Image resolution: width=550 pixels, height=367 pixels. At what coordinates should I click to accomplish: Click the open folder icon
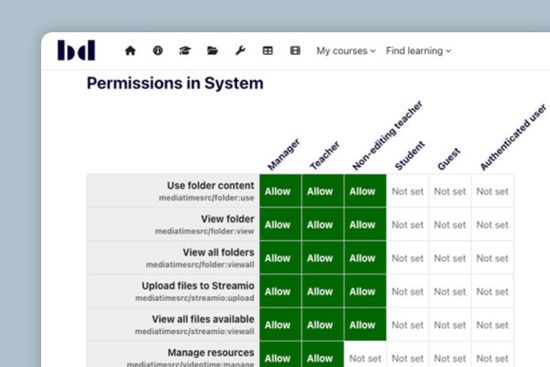[x=212, y=51]
